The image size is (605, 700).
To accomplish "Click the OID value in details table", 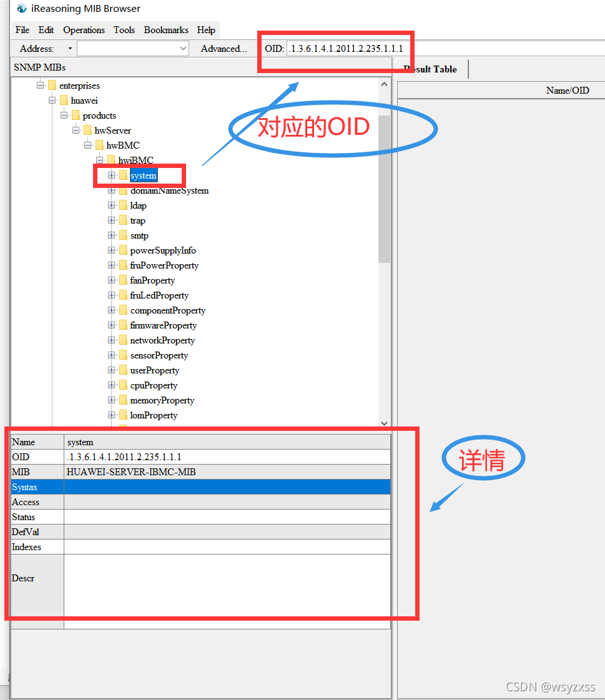I will 227,456.
